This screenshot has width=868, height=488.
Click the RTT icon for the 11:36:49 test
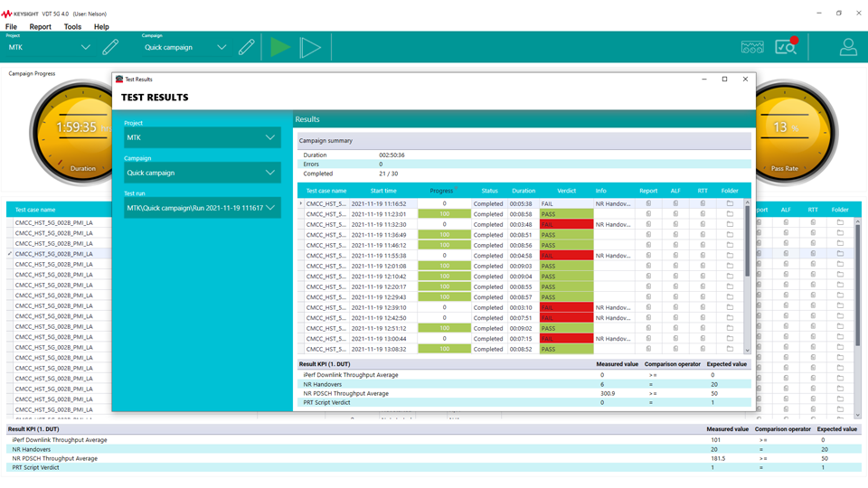coord(703,235)
